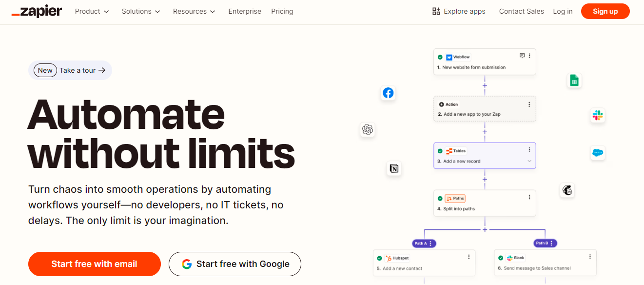The image size is (644, 285).
Task: Click the comment icon on Webflow step
Action: pos(522,56)
